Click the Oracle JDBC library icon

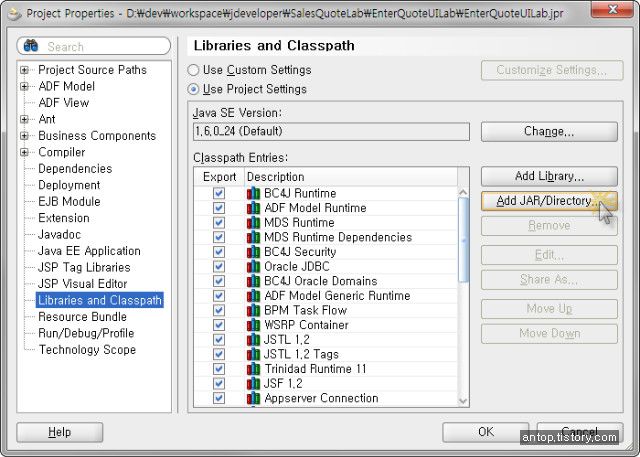click(x=253, y=266)
